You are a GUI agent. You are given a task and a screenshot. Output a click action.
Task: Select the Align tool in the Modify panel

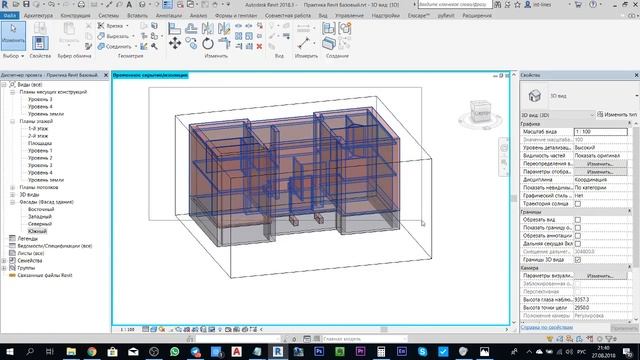(175, 29)
